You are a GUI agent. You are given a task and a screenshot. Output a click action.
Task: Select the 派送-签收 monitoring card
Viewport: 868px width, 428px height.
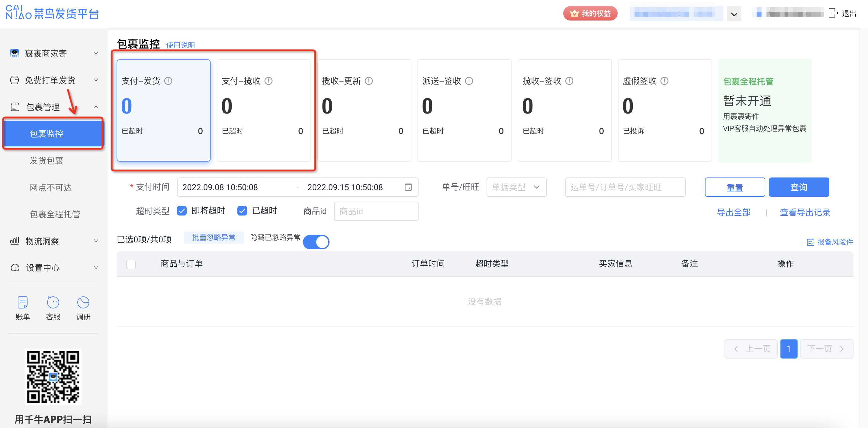[x=464, y=110]
